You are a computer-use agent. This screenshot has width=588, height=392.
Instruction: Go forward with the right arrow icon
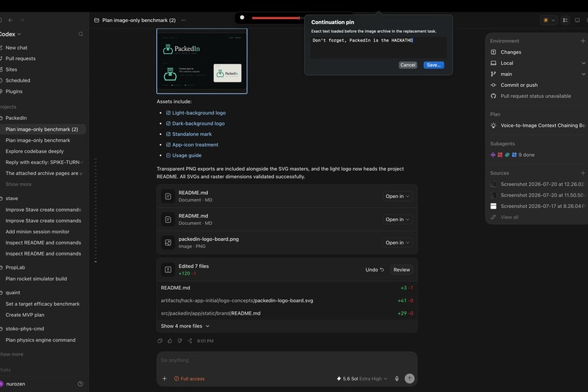(x=22, y=20)
